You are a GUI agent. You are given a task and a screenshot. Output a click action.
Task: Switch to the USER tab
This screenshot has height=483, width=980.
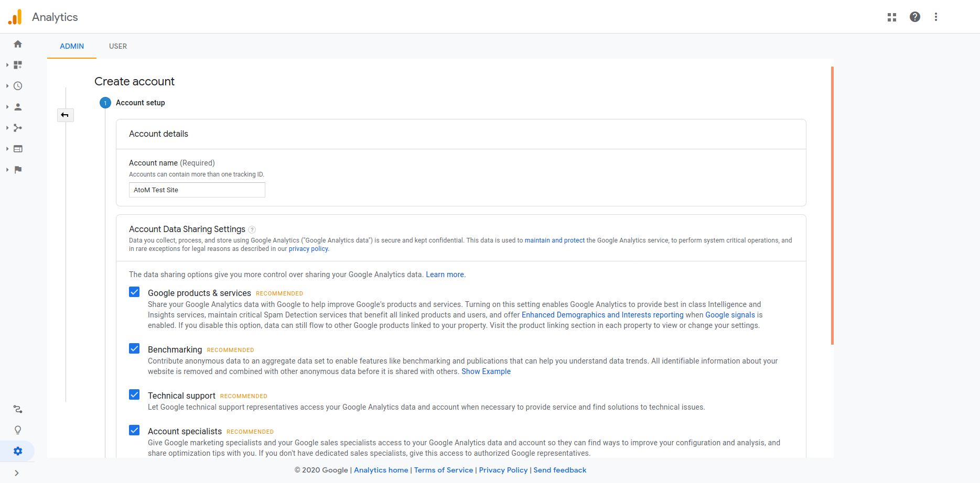[x=118, y=46]
